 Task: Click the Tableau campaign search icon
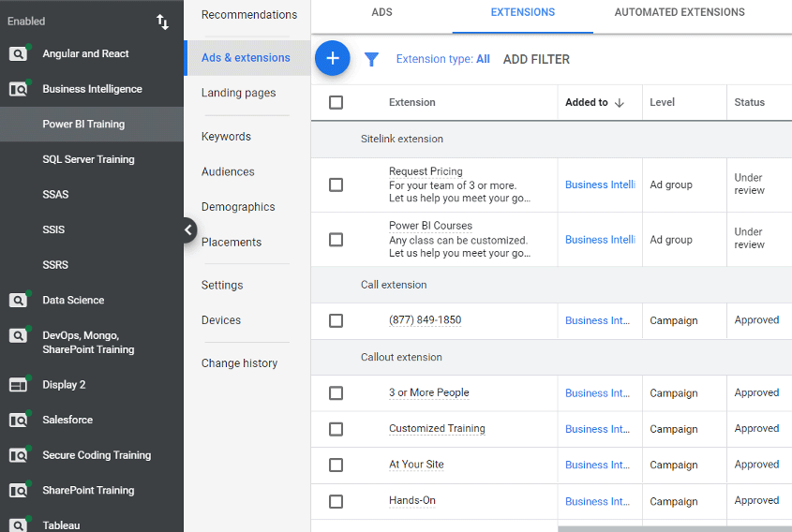(18, 525)
